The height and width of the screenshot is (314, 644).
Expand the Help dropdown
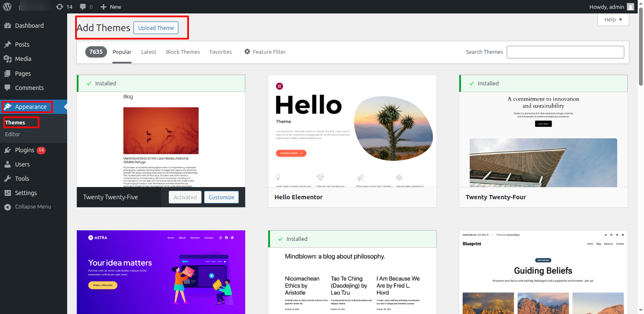[613, 20]
